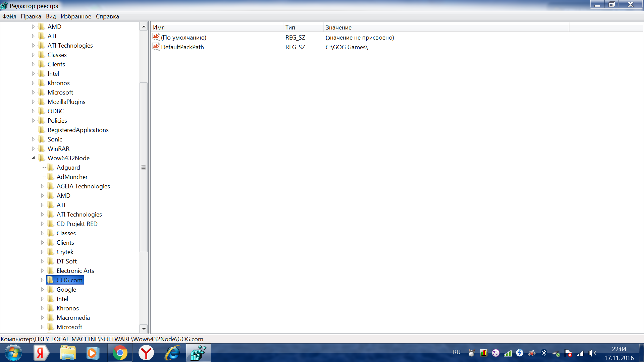Click the Electronic Arts folder icon

pos(51,270)
